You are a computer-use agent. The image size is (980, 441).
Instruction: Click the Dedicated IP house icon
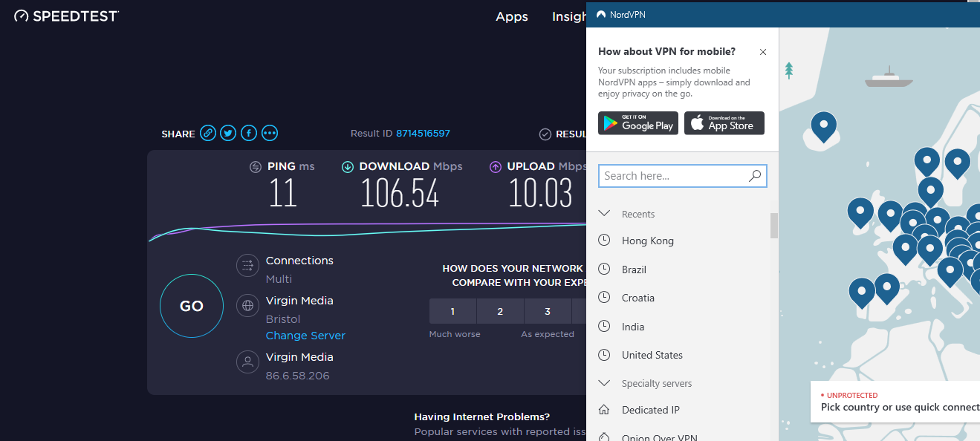point(605,410)
